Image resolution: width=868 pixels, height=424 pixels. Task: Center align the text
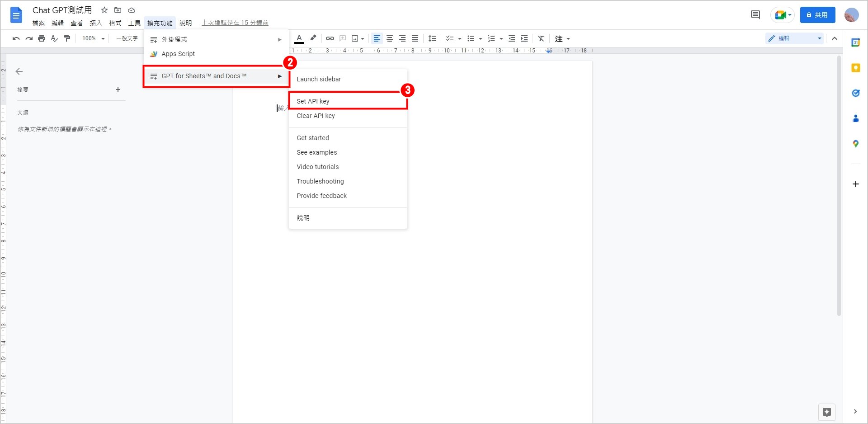point(390,38)
